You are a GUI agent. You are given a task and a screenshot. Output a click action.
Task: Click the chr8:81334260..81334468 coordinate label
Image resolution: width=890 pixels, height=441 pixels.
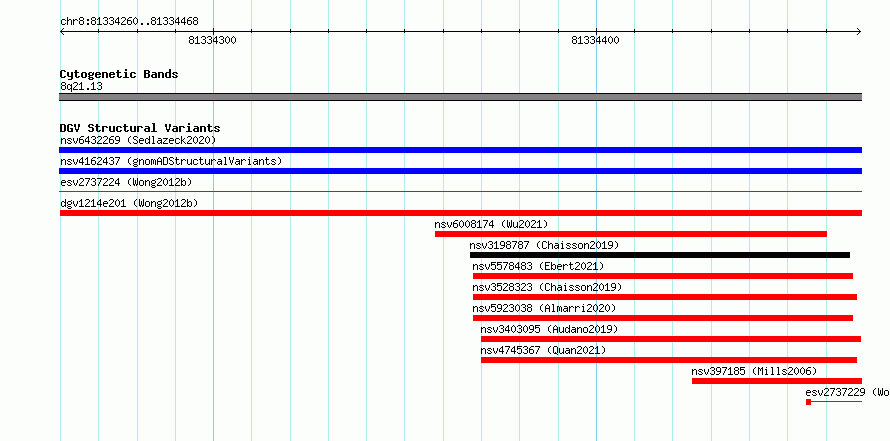[129, 22]
